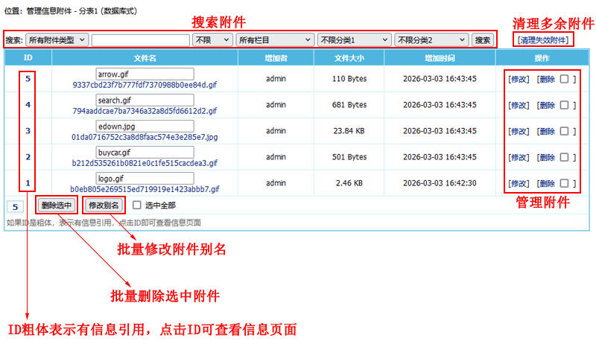The height and width of the screenshot is (364, 596).
Task: Check the checkbox for logo.gif row
Action: point(564,183)
